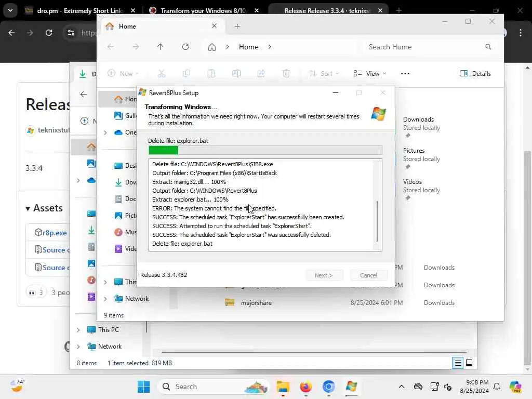
Task: Switch to Release 3.3.4 teknixstuff browser tab
Action: click(327, 10)
